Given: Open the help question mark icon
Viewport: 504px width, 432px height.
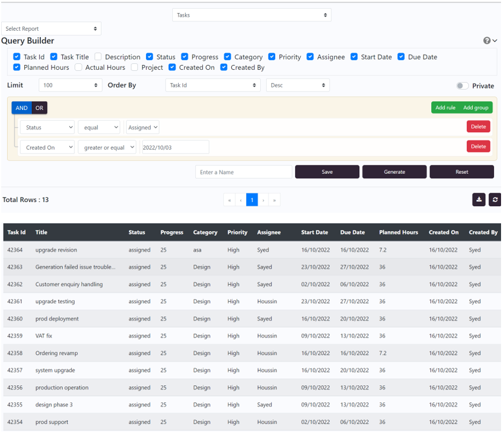Looking at the screenshot, I should point(487,41).
